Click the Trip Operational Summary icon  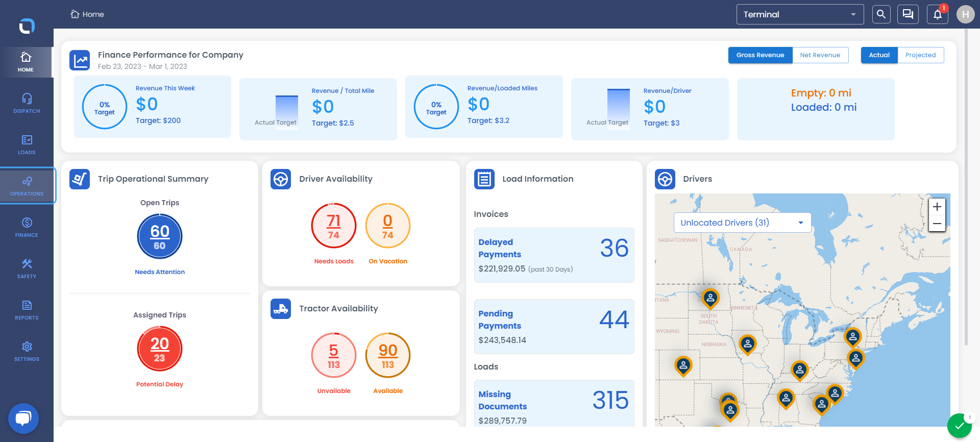[80, 179]
